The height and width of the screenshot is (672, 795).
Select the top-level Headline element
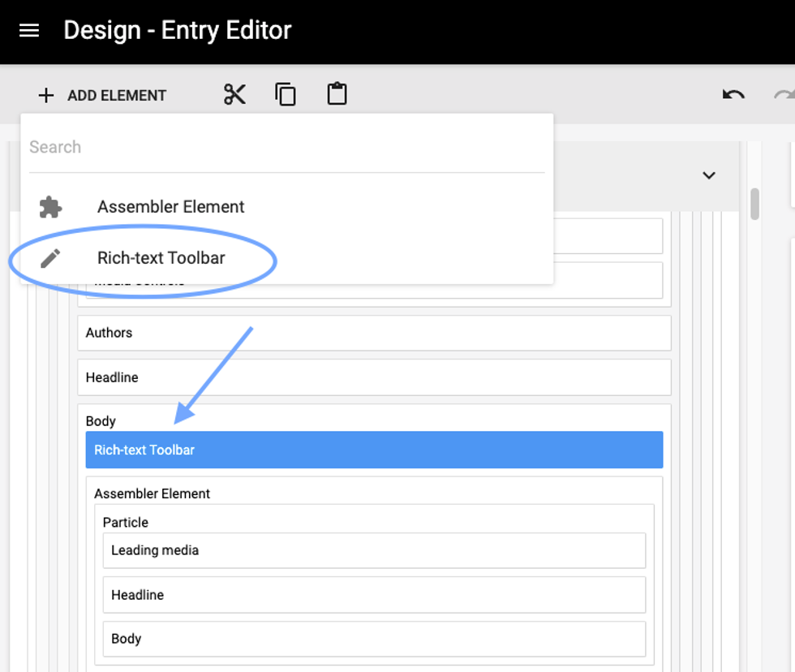tap(374, 377)
